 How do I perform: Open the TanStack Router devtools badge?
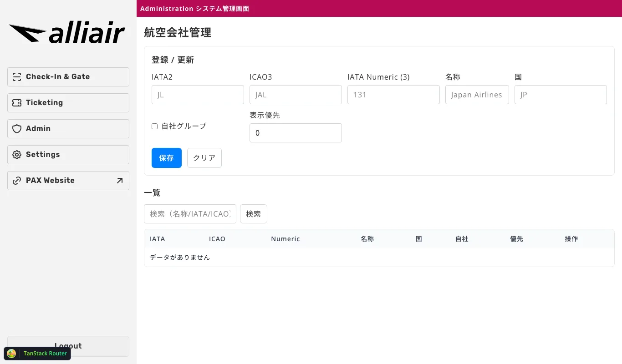pos(37,354)
